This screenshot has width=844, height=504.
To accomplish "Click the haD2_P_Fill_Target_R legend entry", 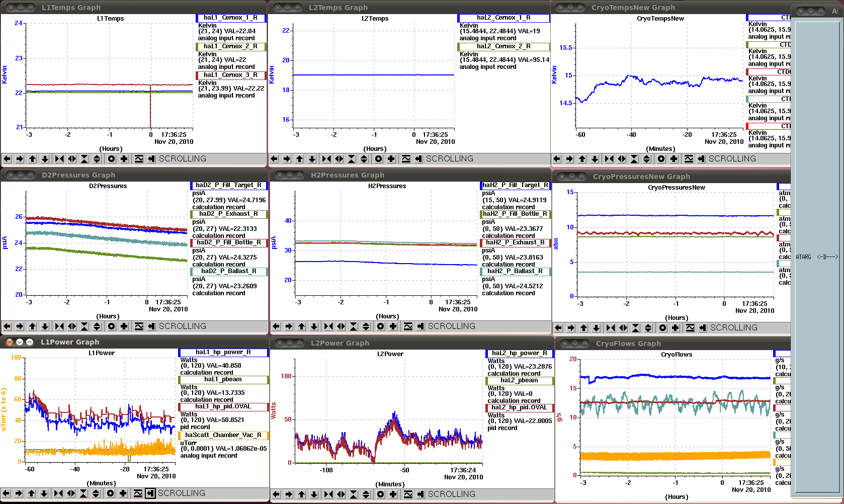I will 229,185.
